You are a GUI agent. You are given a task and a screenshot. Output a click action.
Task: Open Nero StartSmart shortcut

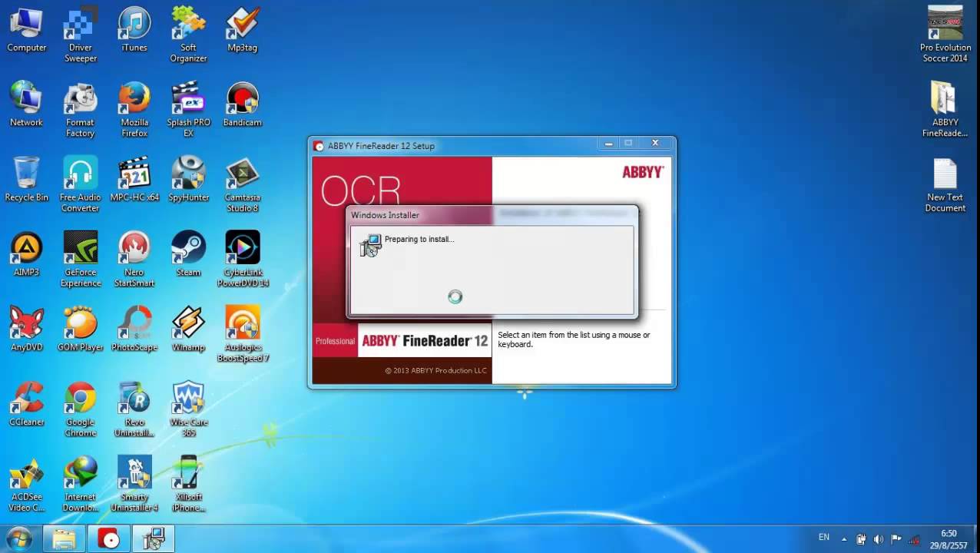[x=134, y=260]
